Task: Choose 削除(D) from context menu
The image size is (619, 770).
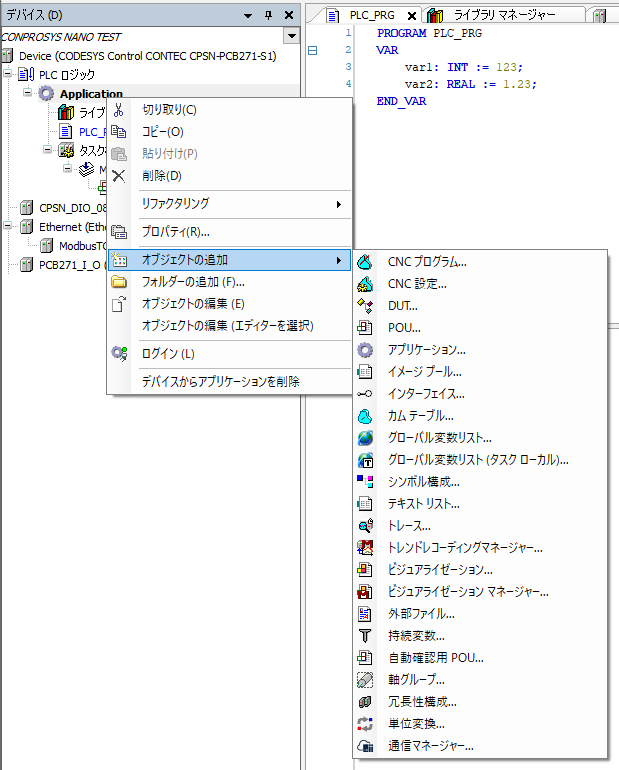Action: click(162, 176)
